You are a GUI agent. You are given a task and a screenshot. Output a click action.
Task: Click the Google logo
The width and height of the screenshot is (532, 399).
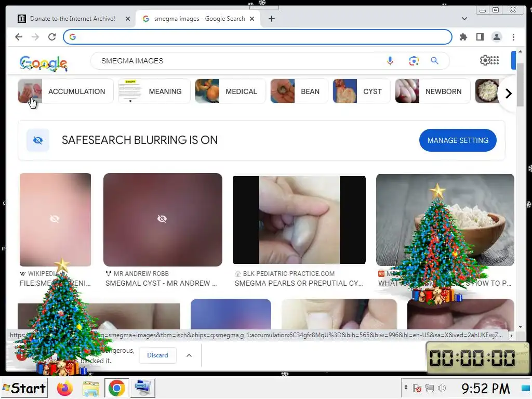tap(44, 63)
